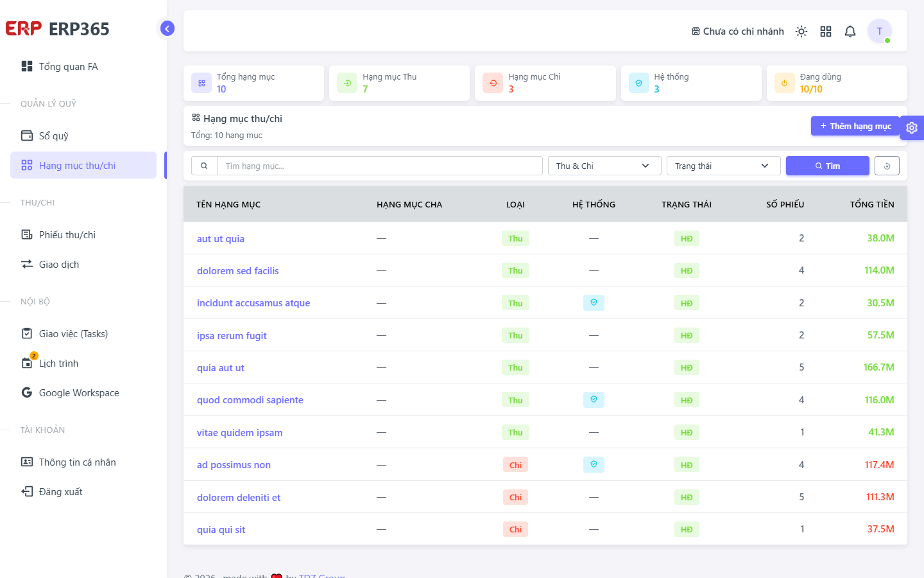Click the reset filter refresh icon button

coord(887,166)
